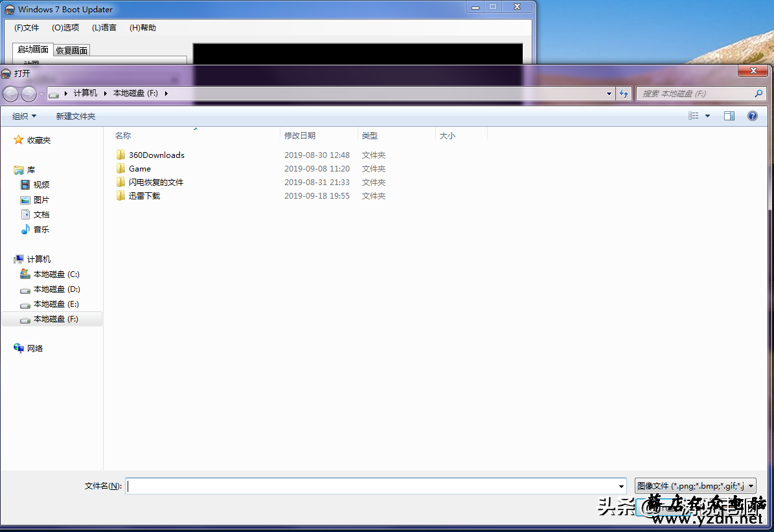Viewport: 774px width, 532px height.
Task: Click the forward navigation arrow button
Action: (x=28, y=94)
